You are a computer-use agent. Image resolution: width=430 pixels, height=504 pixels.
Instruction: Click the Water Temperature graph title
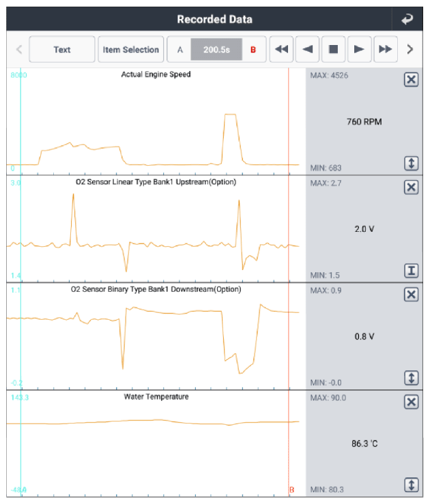(x=156, y=397)
